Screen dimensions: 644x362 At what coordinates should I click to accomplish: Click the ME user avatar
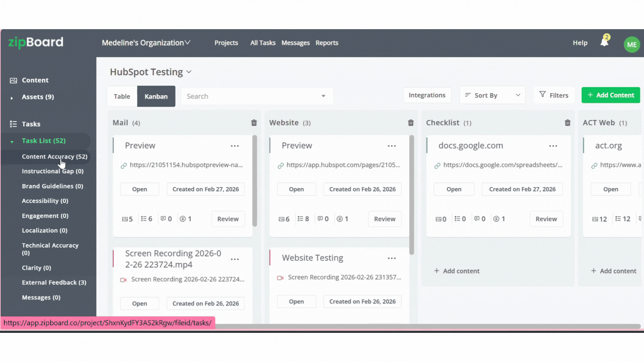632,45
